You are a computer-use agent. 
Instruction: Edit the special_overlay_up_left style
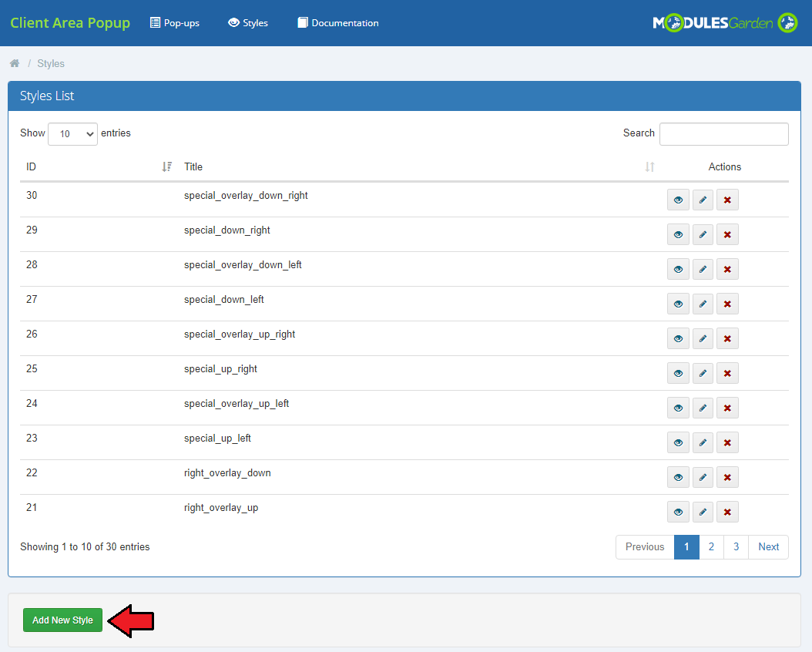click(703, 408)
